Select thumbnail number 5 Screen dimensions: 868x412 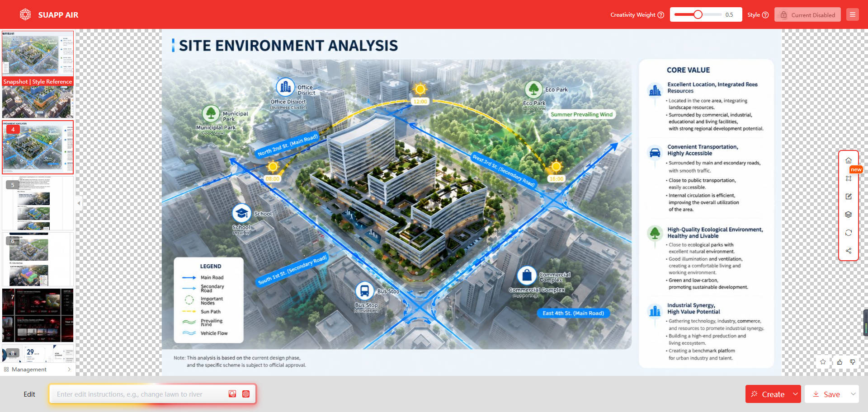tap(38, 203)
